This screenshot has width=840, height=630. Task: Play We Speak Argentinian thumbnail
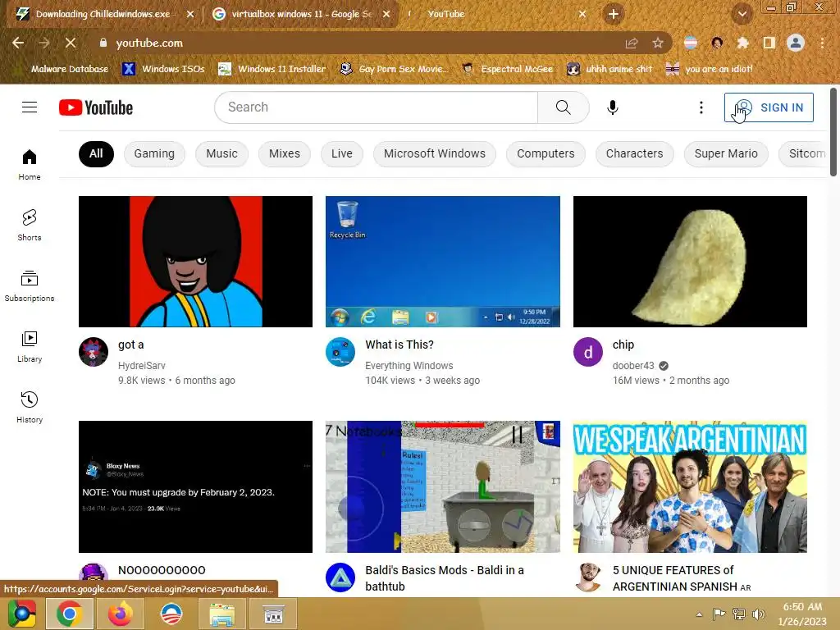[690, 486]
